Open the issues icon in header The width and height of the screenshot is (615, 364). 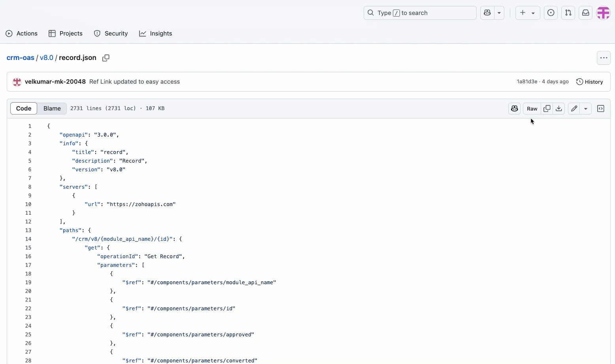(551, 13)
